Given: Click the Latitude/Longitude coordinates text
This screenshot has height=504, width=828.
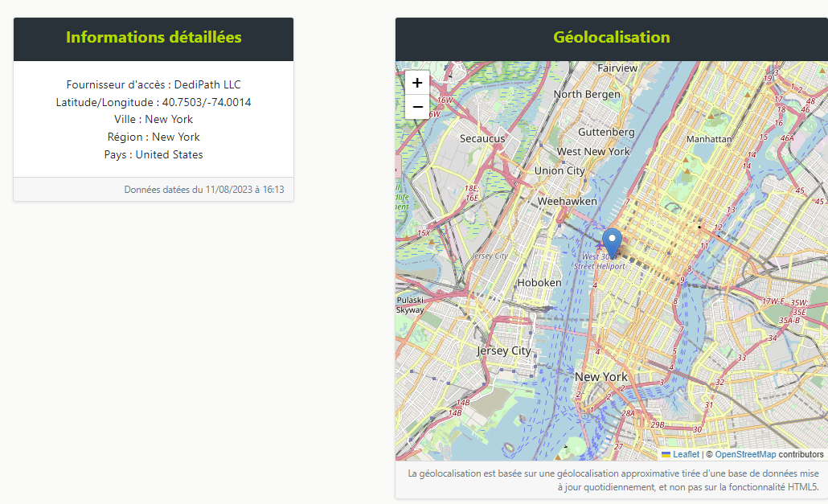Looking at the screenshot, I should (x=154, y=102).
